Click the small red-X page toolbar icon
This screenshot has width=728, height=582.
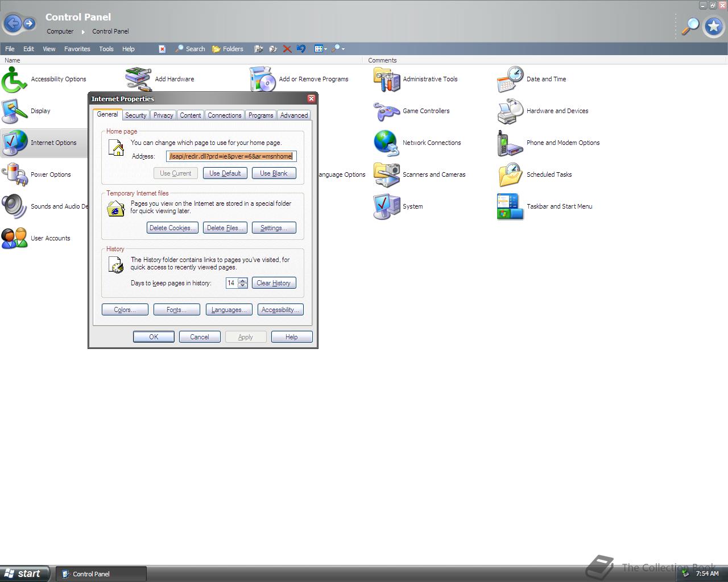[x=162, y=49]
